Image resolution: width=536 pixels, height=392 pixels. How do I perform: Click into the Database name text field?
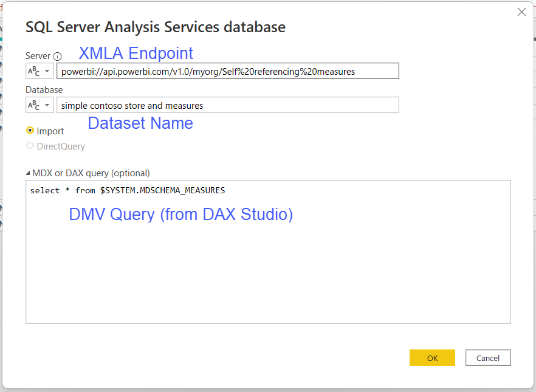pyautogui.click(x=227, y=105)
